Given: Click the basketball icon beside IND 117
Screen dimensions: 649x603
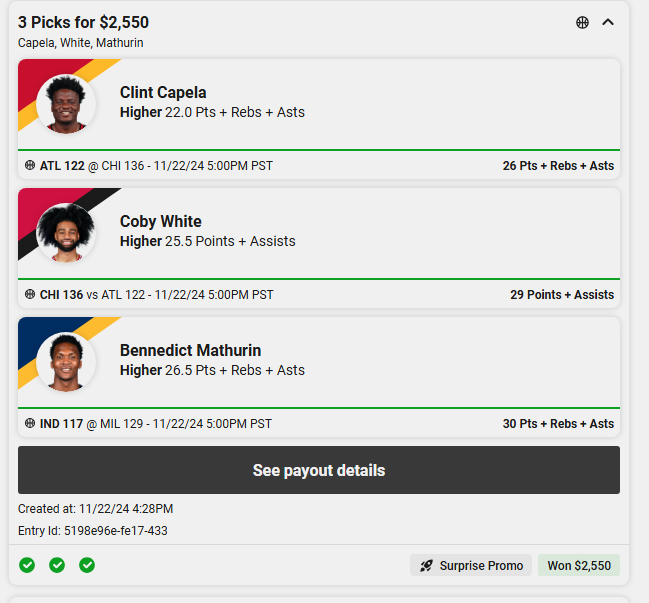Looking at the screenshot, I should 30,423.
